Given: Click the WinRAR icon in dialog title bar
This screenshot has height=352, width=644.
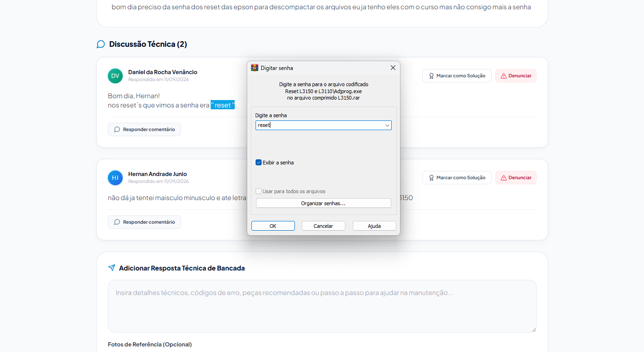Looking at the screenshot, I should 255,68.
